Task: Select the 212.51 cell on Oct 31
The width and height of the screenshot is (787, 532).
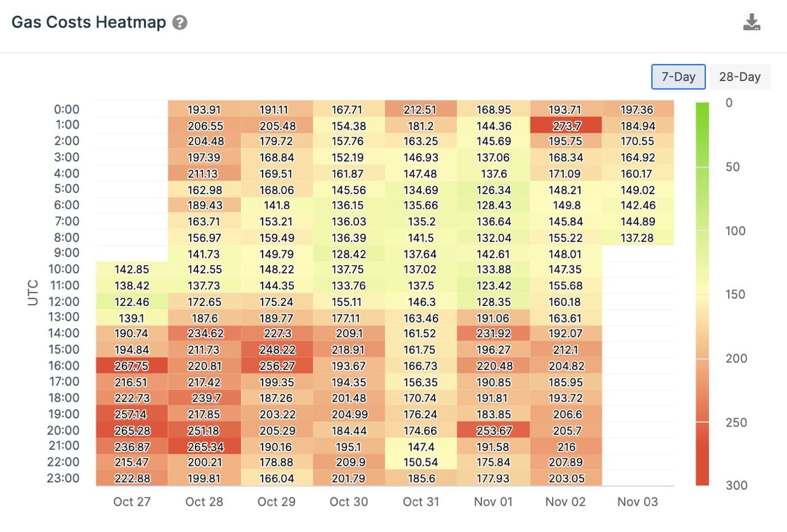Action: (421, 109)
